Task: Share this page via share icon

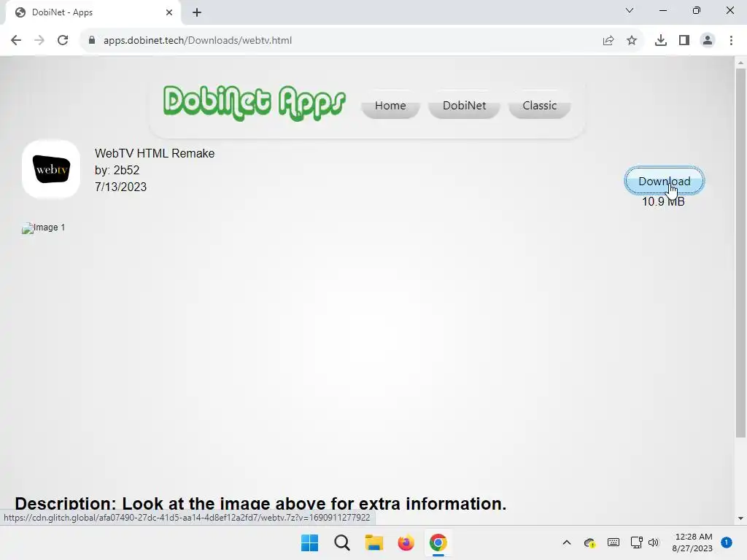Action: pos(608,41)
